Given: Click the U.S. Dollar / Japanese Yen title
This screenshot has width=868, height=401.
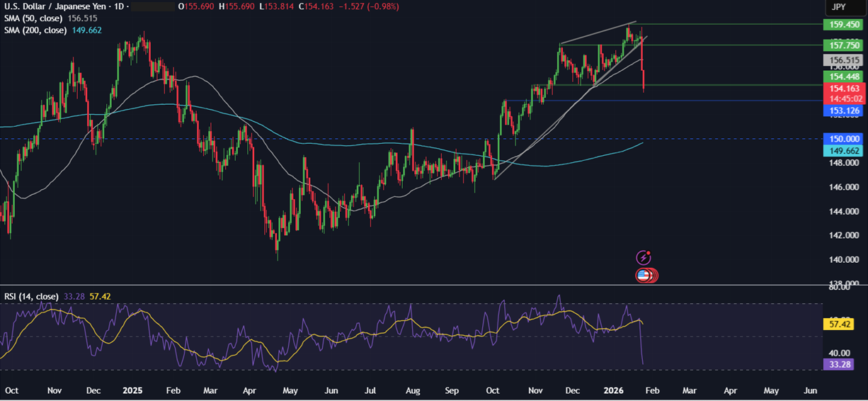Looking at the screenshot, I should (x=57, y=6).
